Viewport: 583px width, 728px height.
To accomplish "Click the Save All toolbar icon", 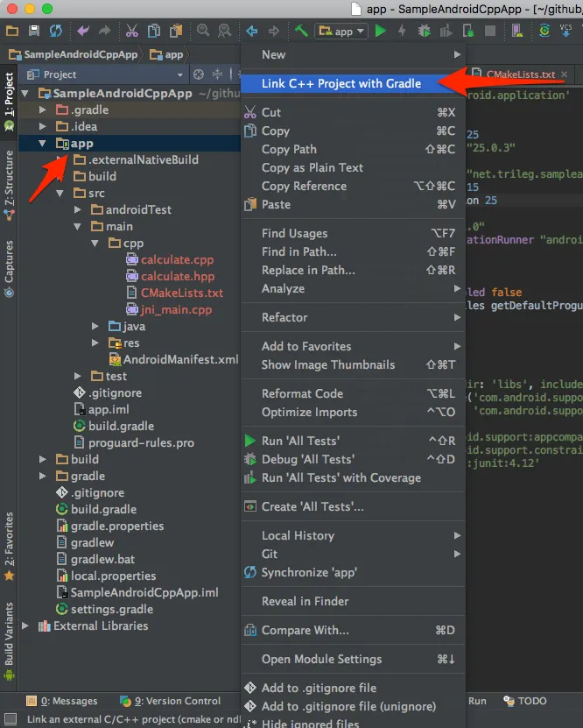I will point(35,31).
